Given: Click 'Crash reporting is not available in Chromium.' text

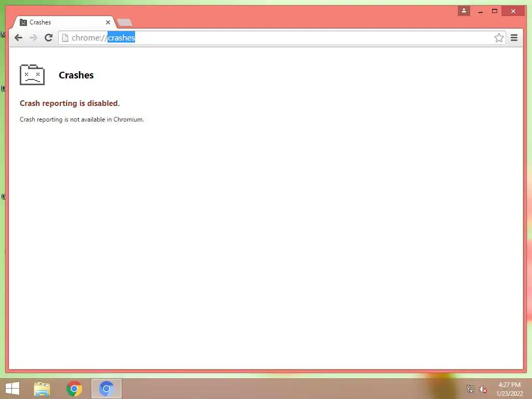Looking at the screenshot, I should coord(82,119).
